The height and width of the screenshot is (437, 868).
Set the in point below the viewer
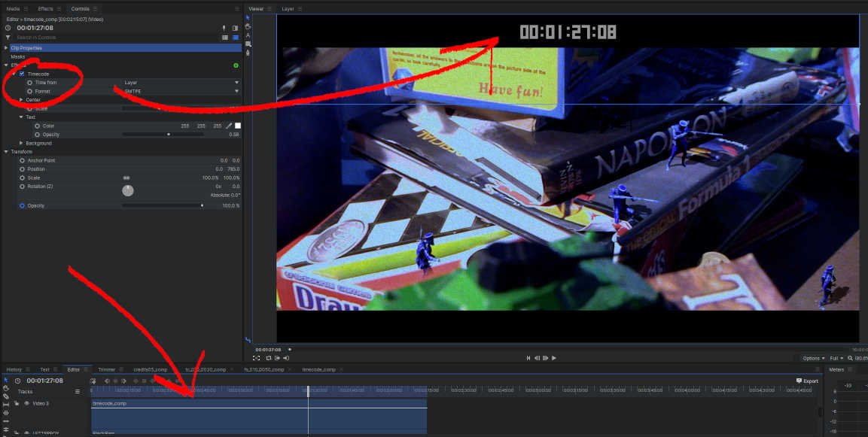click(277, 358)
